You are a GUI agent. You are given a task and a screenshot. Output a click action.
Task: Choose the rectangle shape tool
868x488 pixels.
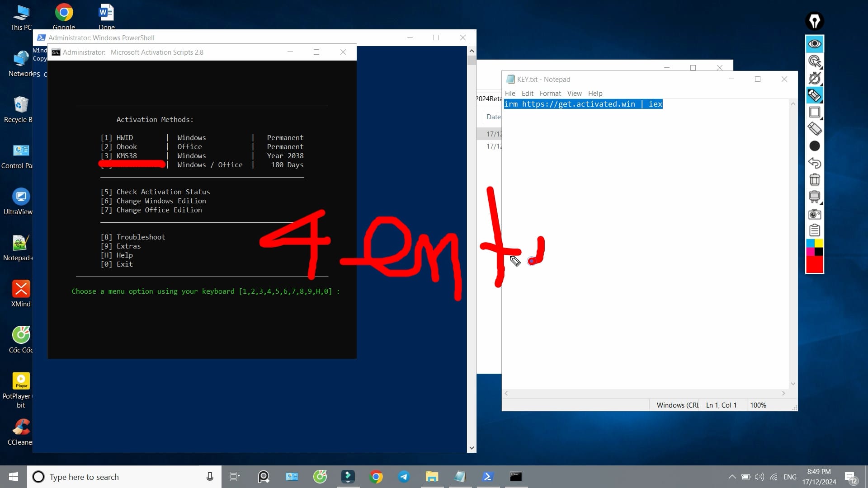pos(815,112)
